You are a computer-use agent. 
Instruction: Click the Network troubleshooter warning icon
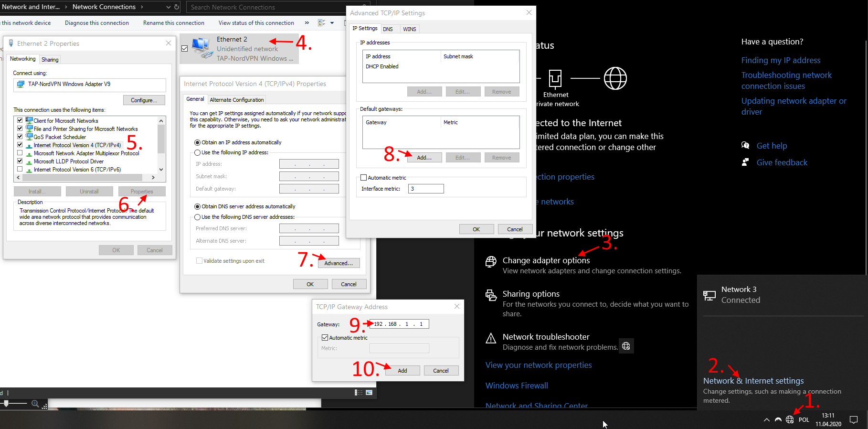click(x=491, y=339)
